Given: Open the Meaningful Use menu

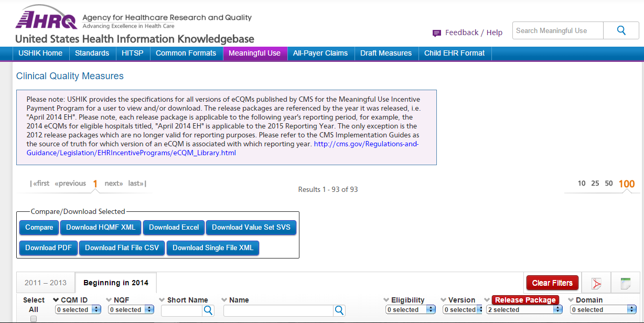Looking at the screenshot, I should click(x=255, y=53).
